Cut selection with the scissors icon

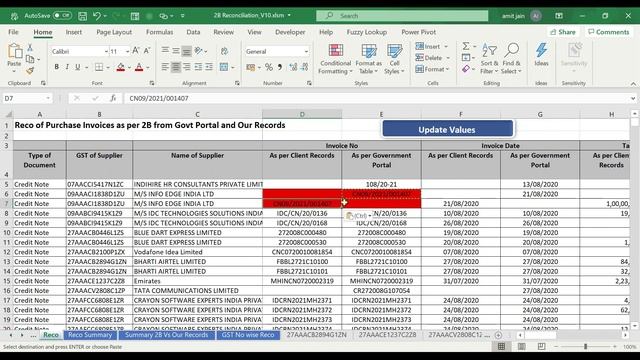[x=30, y=48]
